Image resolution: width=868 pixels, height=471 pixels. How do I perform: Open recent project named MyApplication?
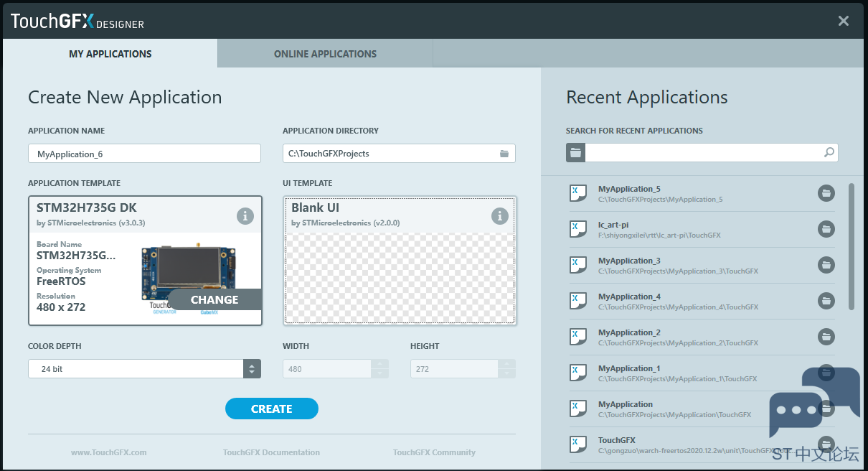(702, 409)
